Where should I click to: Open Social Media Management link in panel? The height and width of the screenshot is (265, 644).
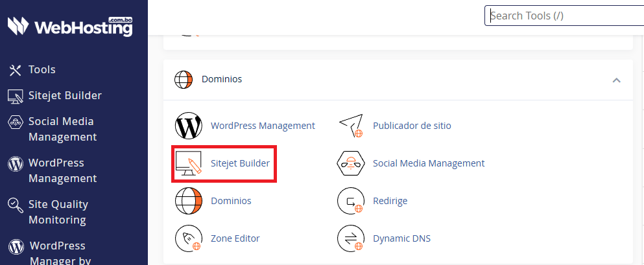429,163
